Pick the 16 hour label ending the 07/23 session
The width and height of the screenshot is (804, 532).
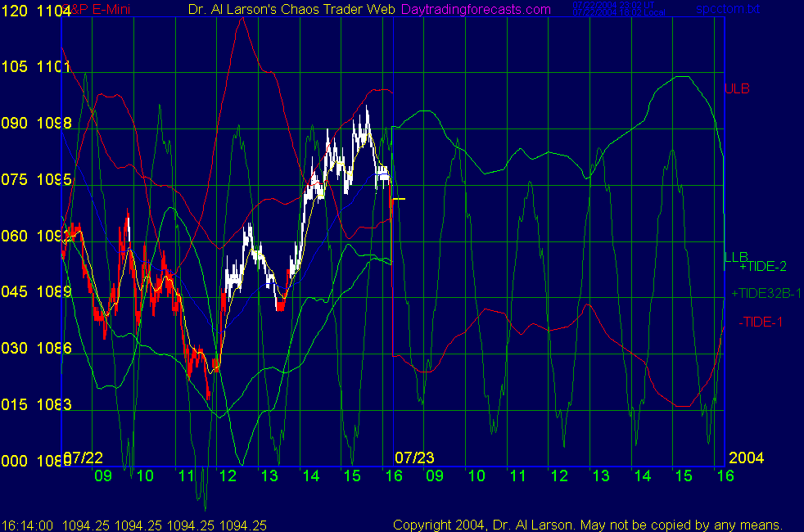click(725, 476)
